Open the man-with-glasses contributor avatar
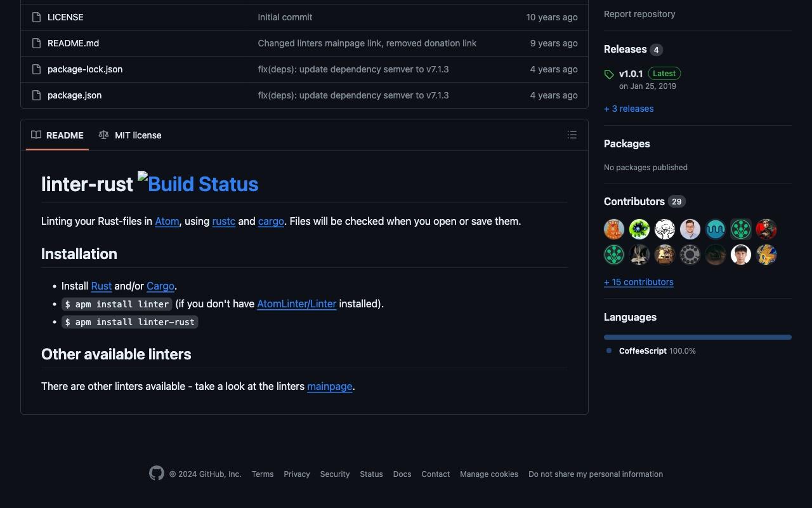The image size is (812, 508). [690, 229]
